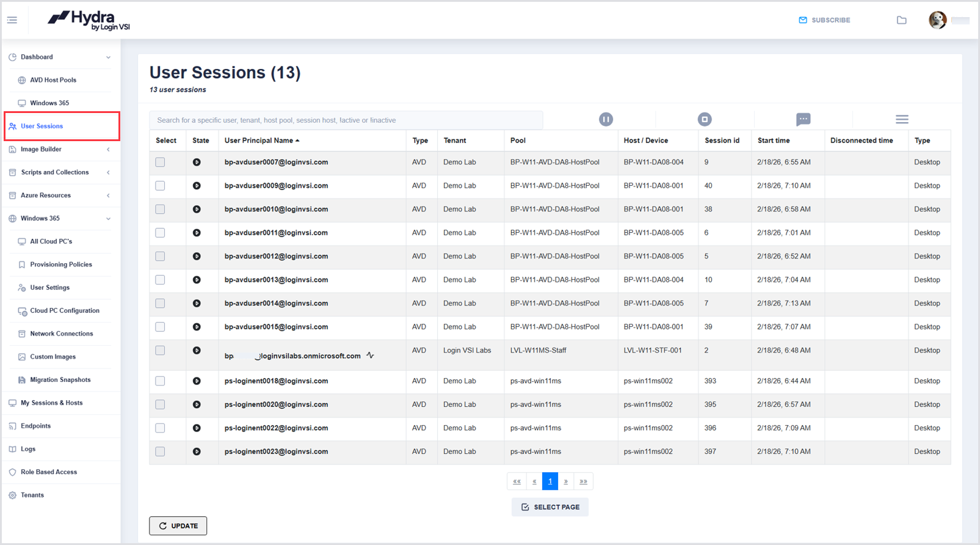The image size is (980, 545).
Task: Click the stop sessions icon above table
Action: click(x=705, y=120)
